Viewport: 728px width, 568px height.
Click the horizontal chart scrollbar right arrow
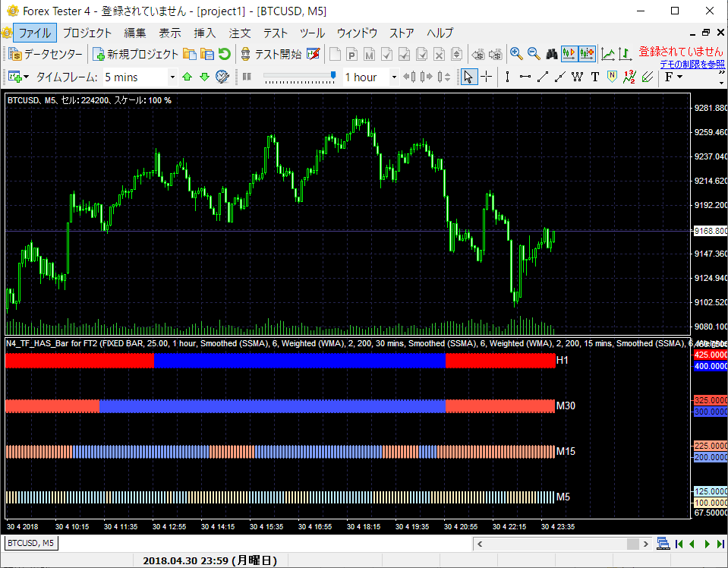[x=647, y=544]
